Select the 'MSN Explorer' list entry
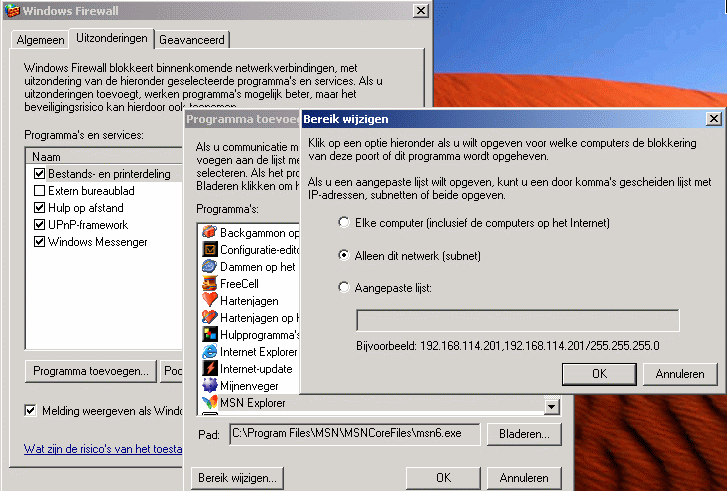 pos(253,402)
